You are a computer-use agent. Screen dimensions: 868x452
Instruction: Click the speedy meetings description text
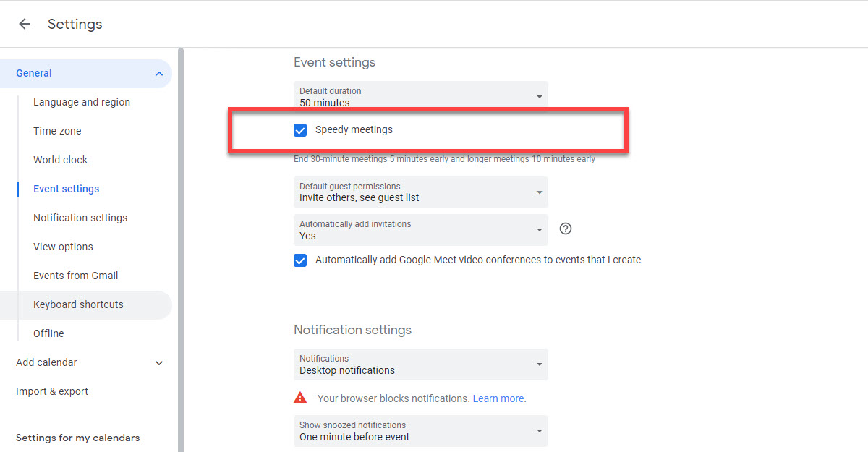[444, 159]
